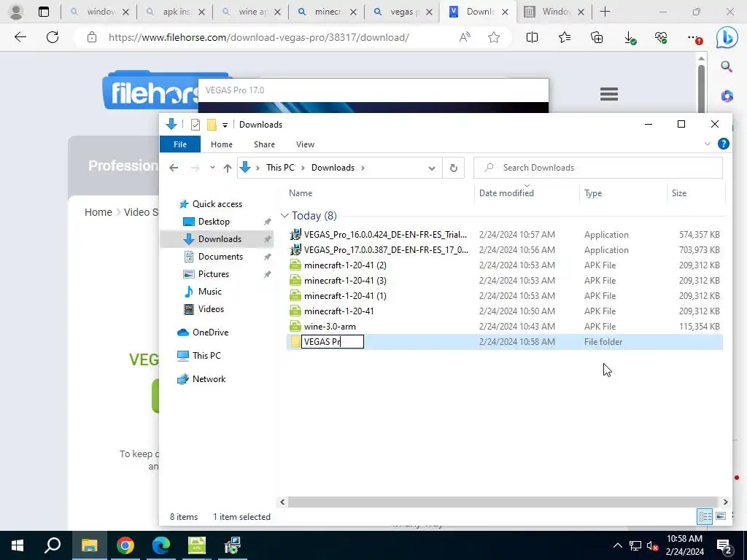747x560 pixels.
Task: Open Edge Settings and more menu
Action: click(x=694, y=38)
